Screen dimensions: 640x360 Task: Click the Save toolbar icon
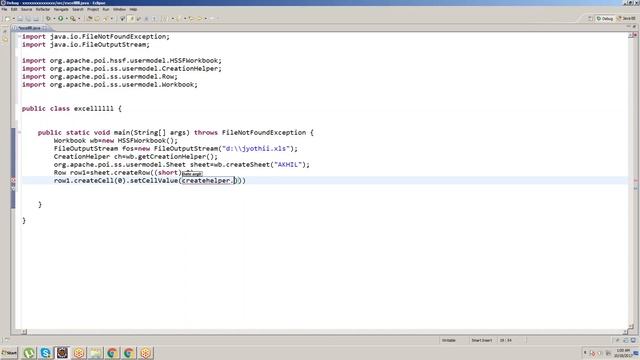tap(20, 18)
